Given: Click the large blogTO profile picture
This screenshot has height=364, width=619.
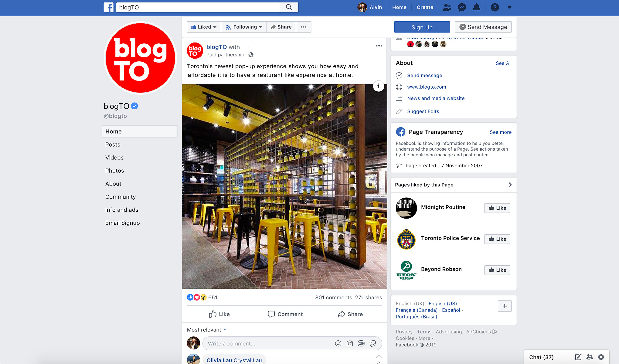Looking at the screenshot, I should click(x=140, y=58).
